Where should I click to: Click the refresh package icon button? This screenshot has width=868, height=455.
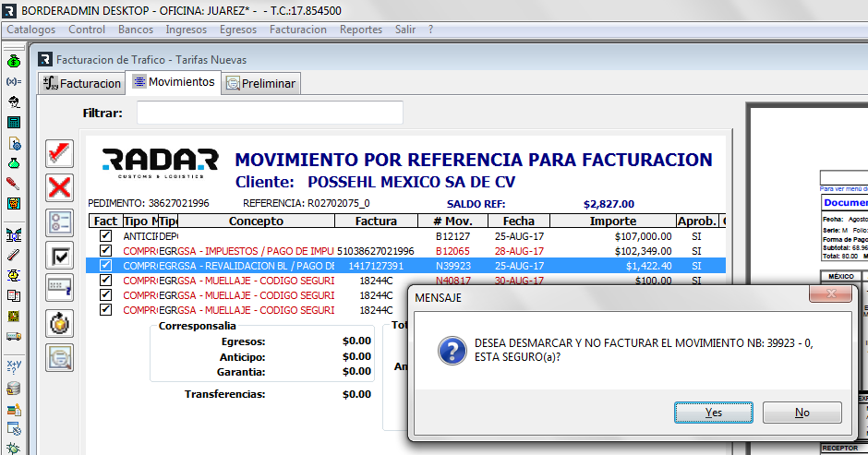(59, 323)
